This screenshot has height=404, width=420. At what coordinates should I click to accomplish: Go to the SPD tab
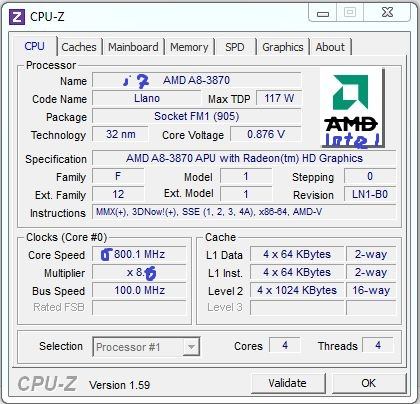click(x=235, y=47)
